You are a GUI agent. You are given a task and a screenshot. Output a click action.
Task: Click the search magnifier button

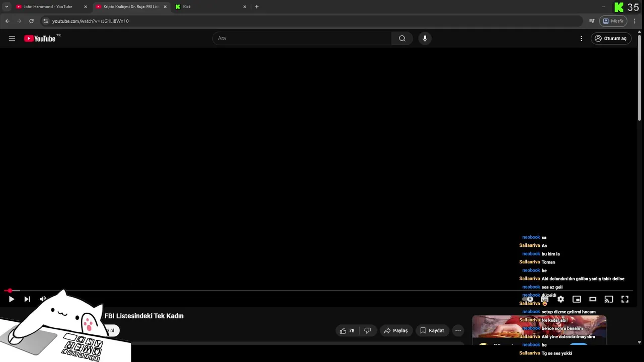coord(402,38)
